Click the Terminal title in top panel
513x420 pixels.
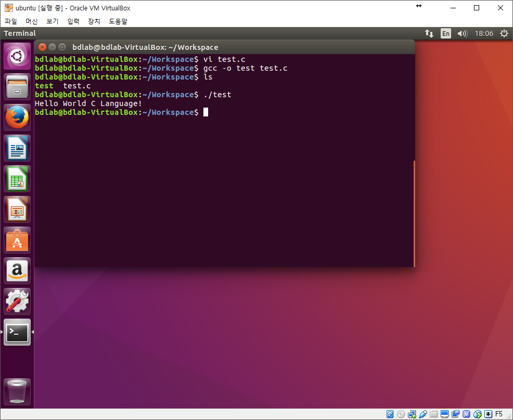pos(20,33)
